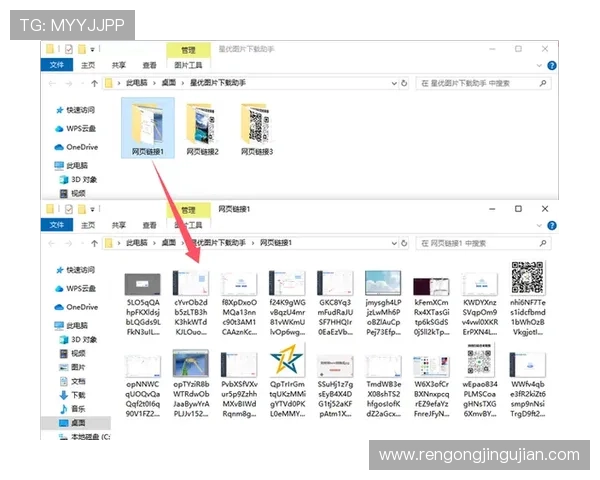Viewport: 600px width, 480px height.
Task: Open 下载 in the navigation pane
Action: pyautogui.click(x=78, y=396)
